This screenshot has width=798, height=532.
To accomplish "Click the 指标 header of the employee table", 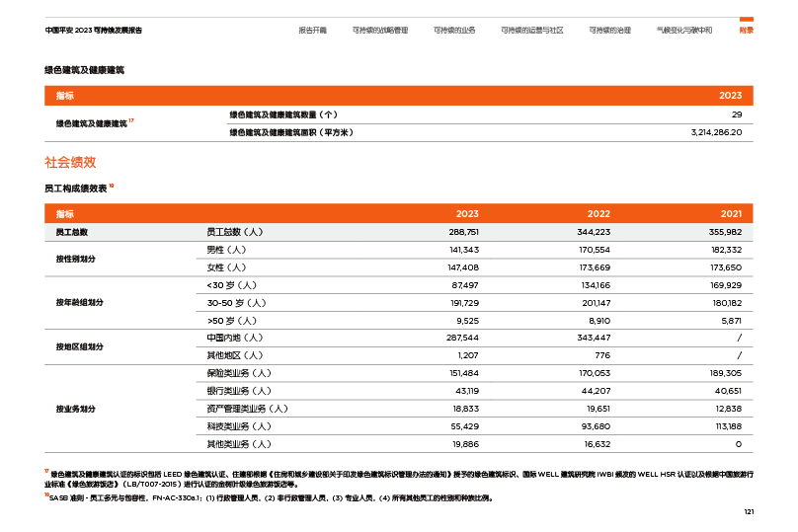I will [x=64, y=214].
